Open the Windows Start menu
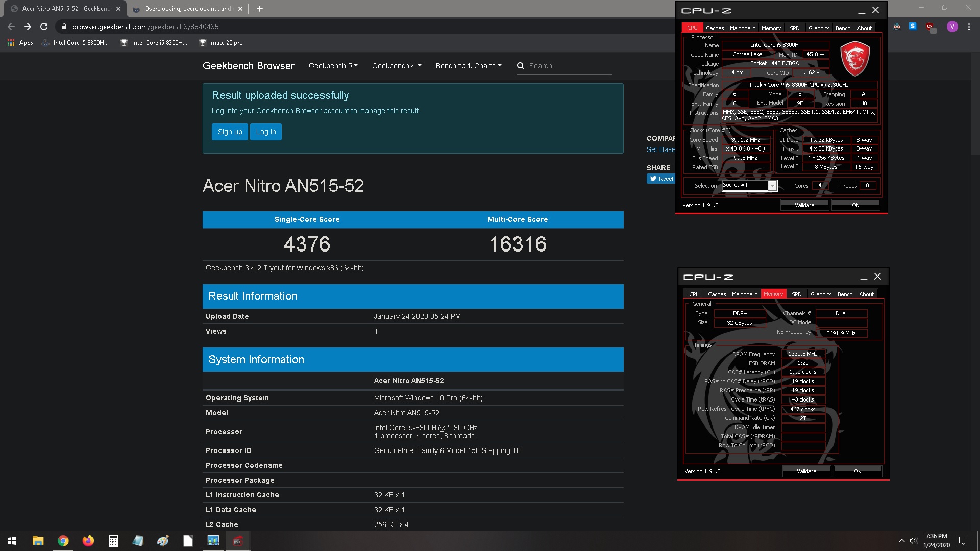The image size is (980, 551). click(12, 541)
